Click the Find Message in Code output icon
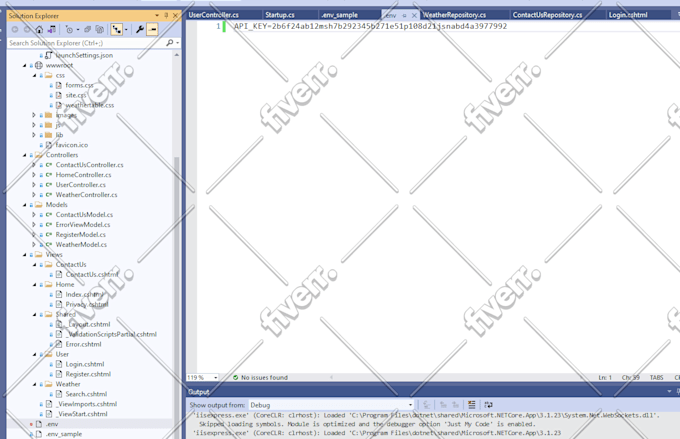Viewport: 680px width, 439px height. [x=427, y=405]
